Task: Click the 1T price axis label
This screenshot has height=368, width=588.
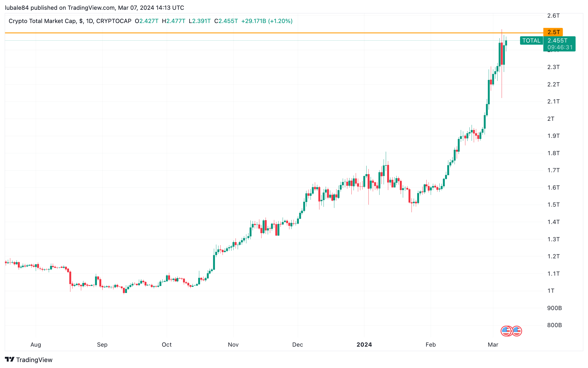Action: 551,291
